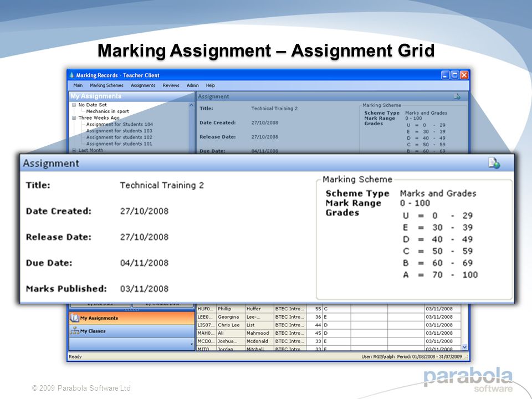Select the HUF0... student ID cell
This screenshot has width=532, height=399.
pyautogui.click(x=206, y=309)
